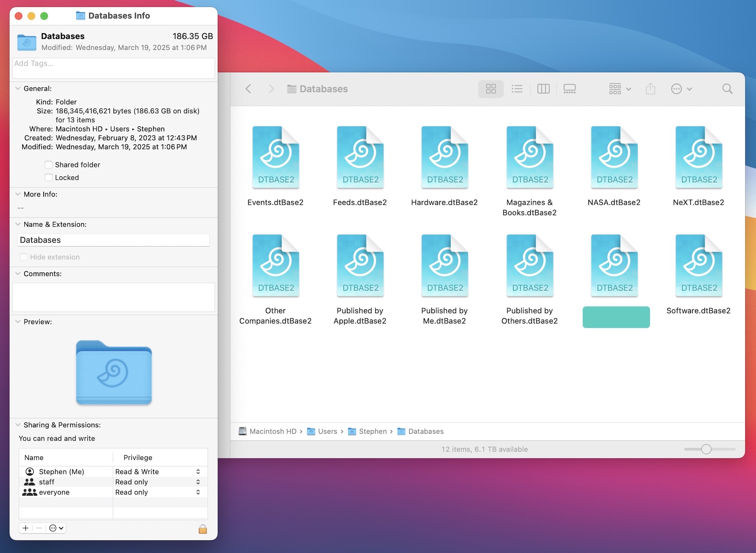Select the Other Companies.dtBase2 icon

coord(276,265)
